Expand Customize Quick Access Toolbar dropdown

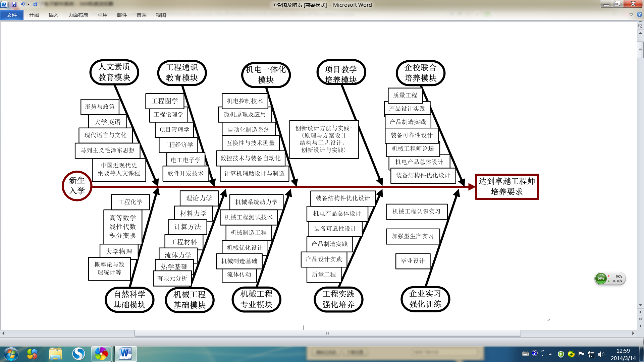tap(44, 5)
